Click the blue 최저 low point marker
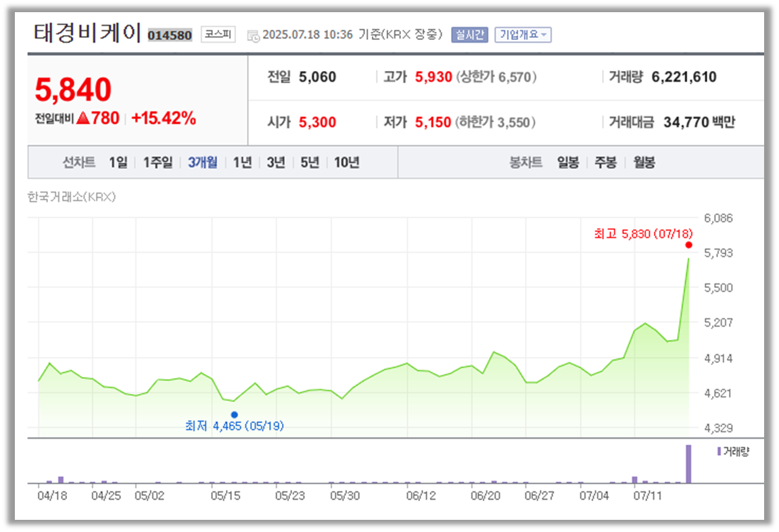 click(235, 415)
